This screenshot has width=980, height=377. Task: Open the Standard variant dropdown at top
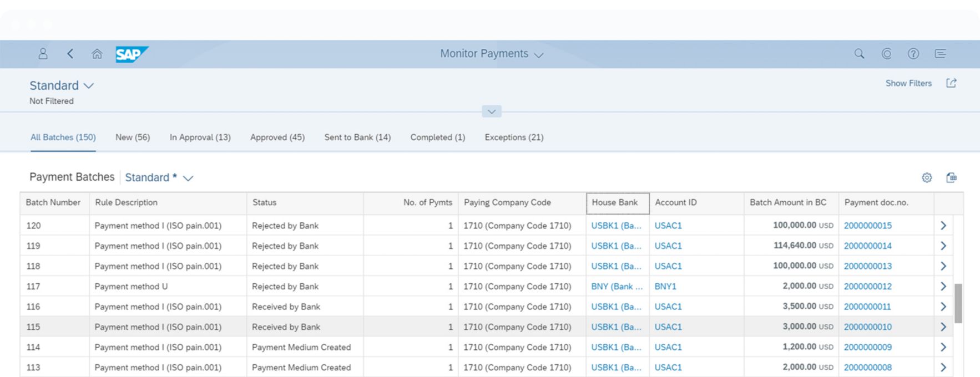tap(89, 86)
